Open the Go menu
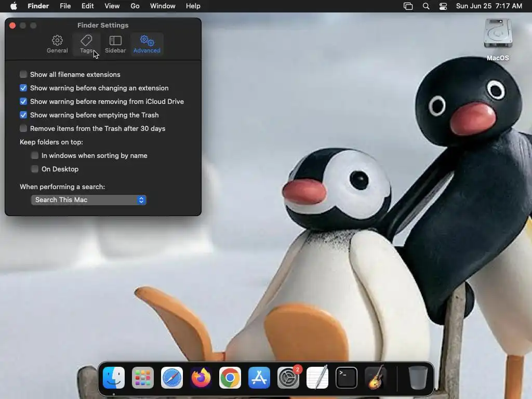 [x=135, y=6]
